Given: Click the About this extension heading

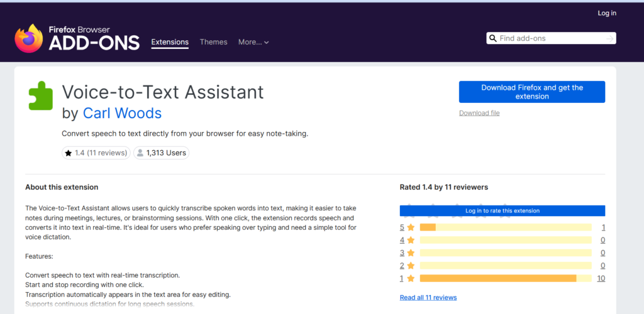Looking at the screenshot, I should click(x=62, y=187).
